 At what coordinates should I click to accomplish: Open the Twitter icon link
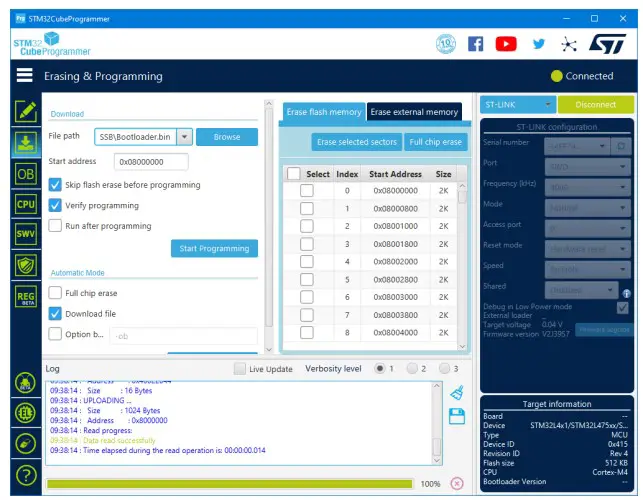point(538,43)
